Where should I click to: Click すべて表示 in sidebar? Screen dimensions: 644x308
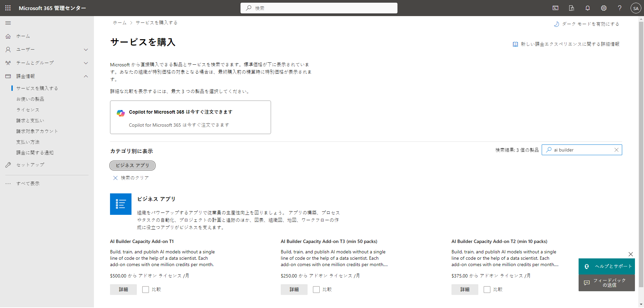(28, 184)
